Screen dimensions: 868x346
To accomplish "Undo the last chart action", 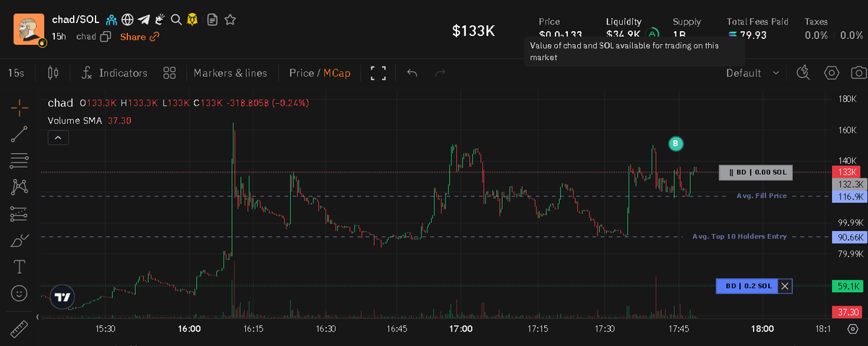I will [x=412, y=73].
